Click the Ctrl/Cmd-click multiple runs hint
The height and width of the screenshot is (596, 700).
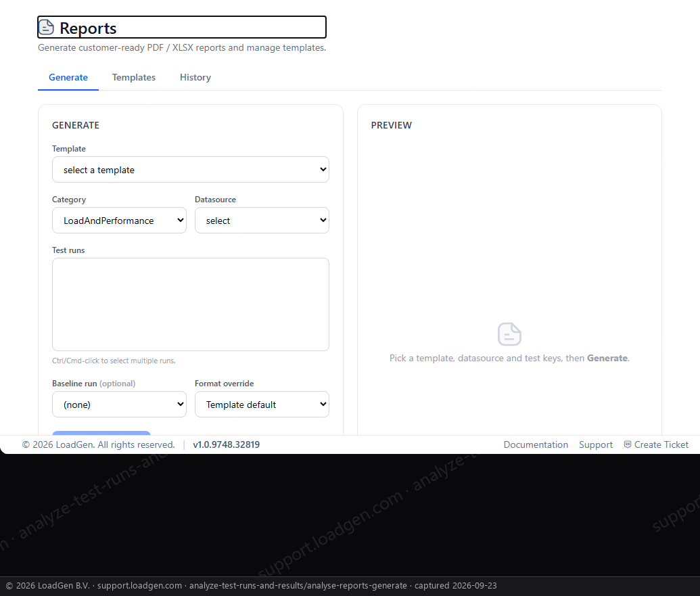114,361
